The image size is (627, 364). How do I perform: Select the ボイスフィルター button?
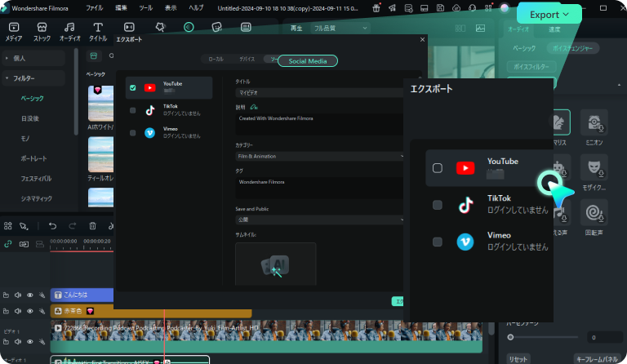click(531, 67)
